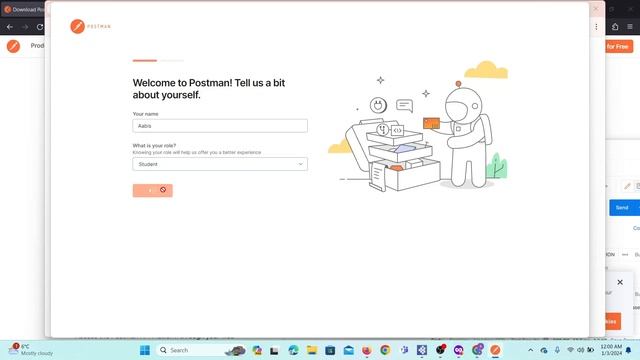640x360 pixels.
Task: Open the three-dot menu at window edge
Action: pos(596,27)
